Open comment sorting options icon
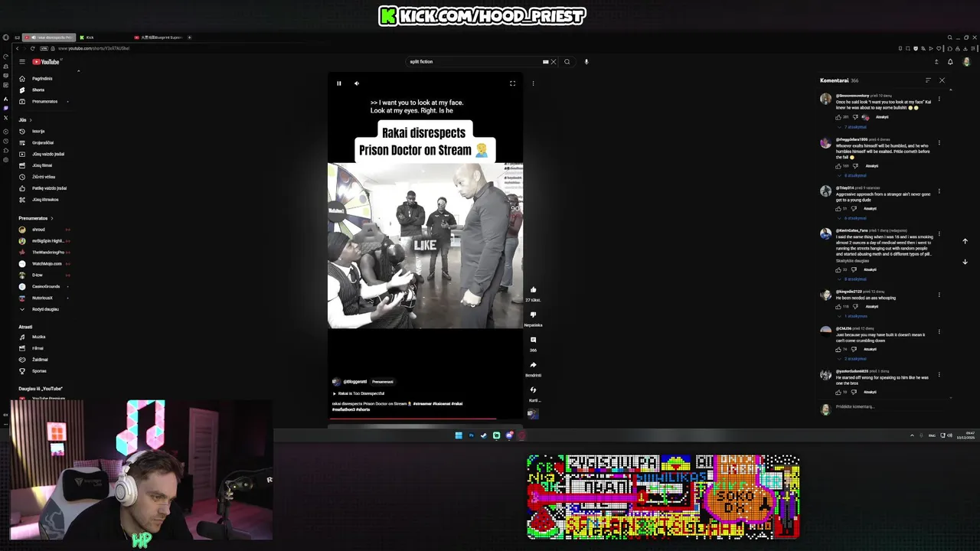This screenshot has height=551, width=980. pyautogui.click(x=928, y=80)
